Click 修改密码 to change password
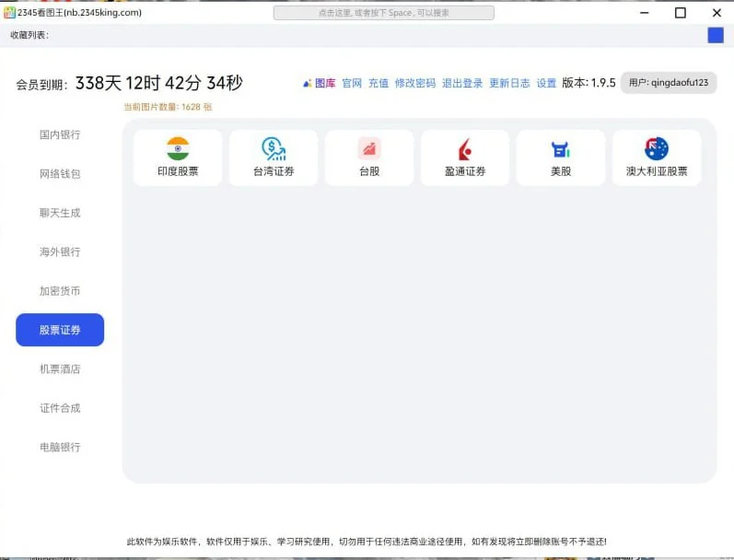The width and height of the screenshot is (734, 560). coord(415,83)
